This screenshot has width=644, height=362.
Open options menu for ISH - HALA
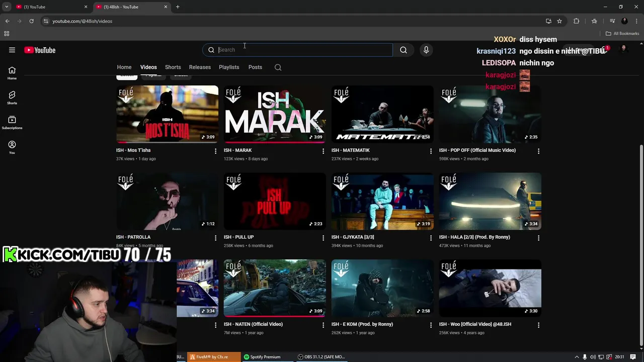[538, 238]
